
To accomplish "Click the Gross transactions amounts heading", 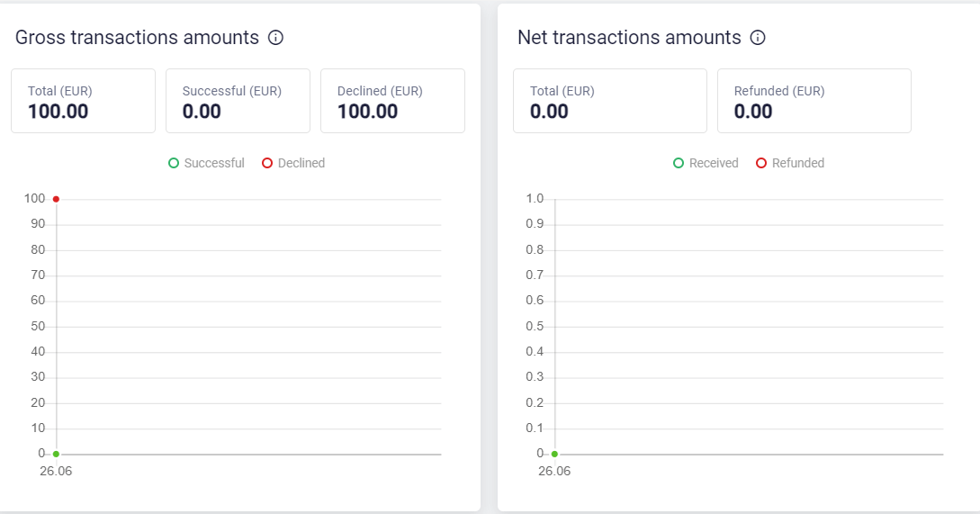I will pos(137,38).
